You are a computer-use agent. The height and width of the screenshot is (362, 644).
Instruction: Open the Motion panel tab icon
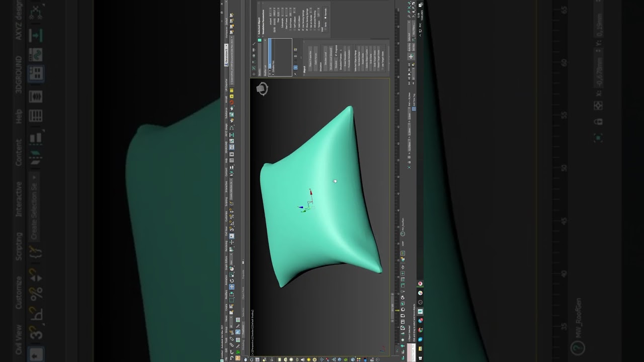254,56
